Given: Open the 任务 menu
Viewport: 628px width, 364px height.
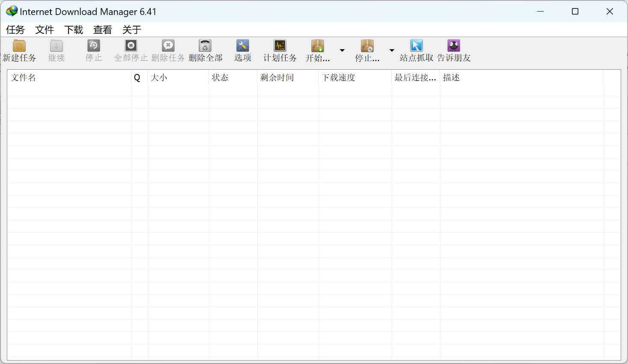Looking at the screenshot, I should (15, 30).
